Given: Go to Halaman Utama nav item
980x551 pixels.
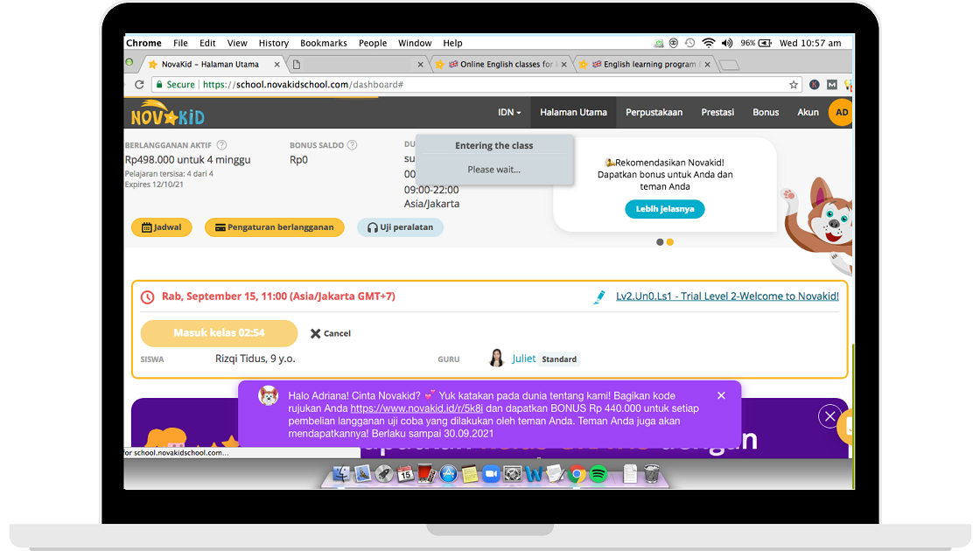Looking at the screenshot, I should click(x=573, y=113).
